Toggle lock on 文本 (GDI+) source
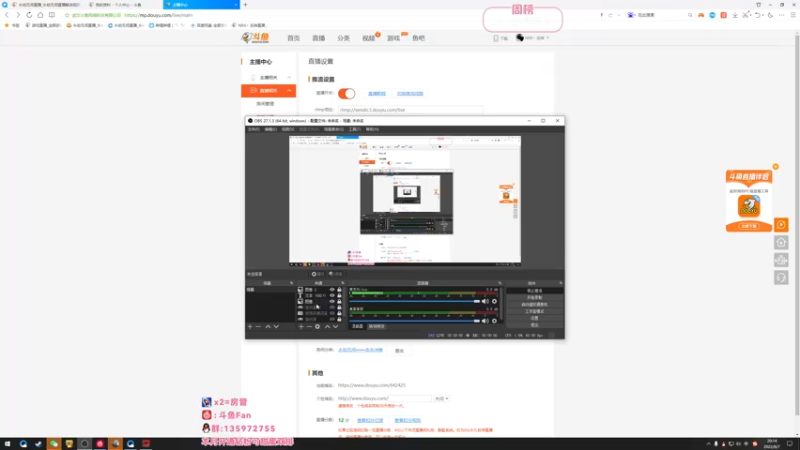This screenshot has height=450, width=800. pyautogui.click(x=339, y=295)
